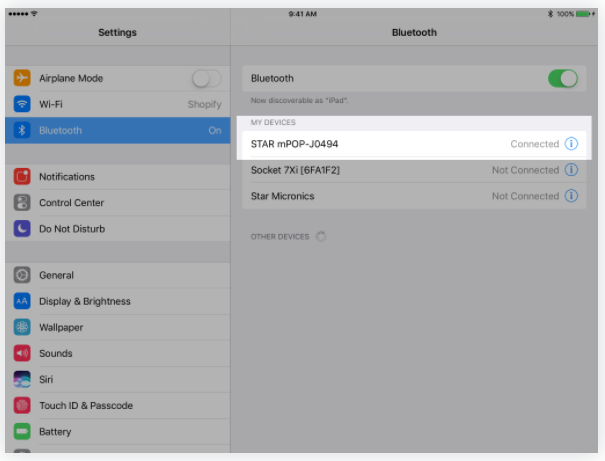Open Do Not Disturb settings
Image resolution: width=605 pixels, height=461 pixels.
coord(118,229)
